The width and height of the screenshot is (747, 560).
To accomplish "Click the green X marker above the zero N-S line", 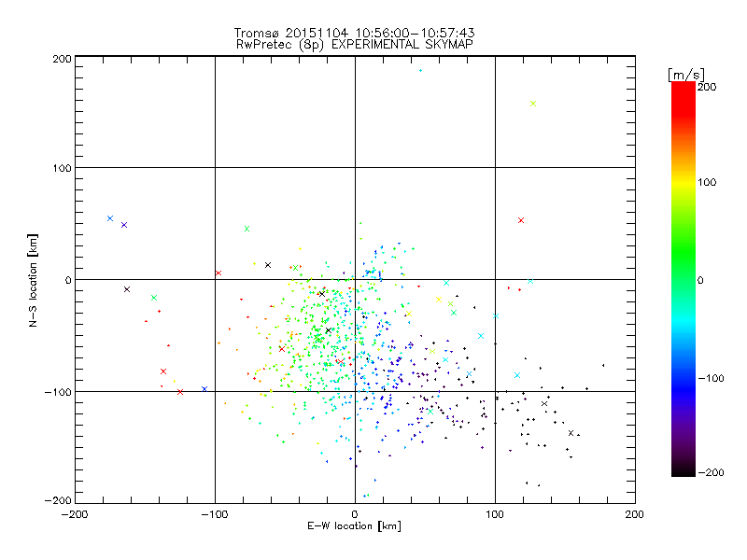I will pos(247,229).
